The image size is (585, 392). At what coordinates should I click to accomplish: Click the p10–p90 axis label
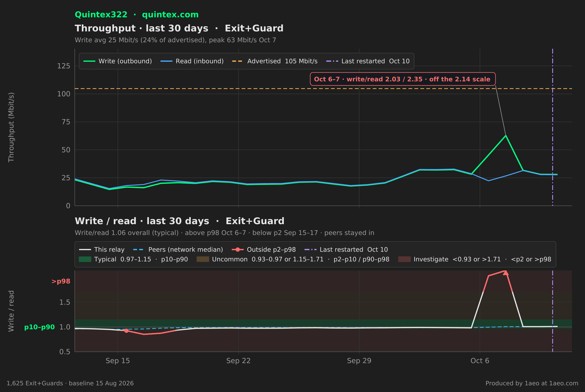40,327
